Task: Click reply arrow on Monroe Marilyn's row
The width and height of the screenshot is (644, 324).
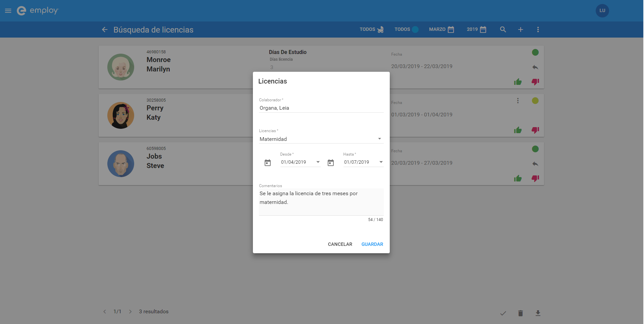Action: pos(535,67)
